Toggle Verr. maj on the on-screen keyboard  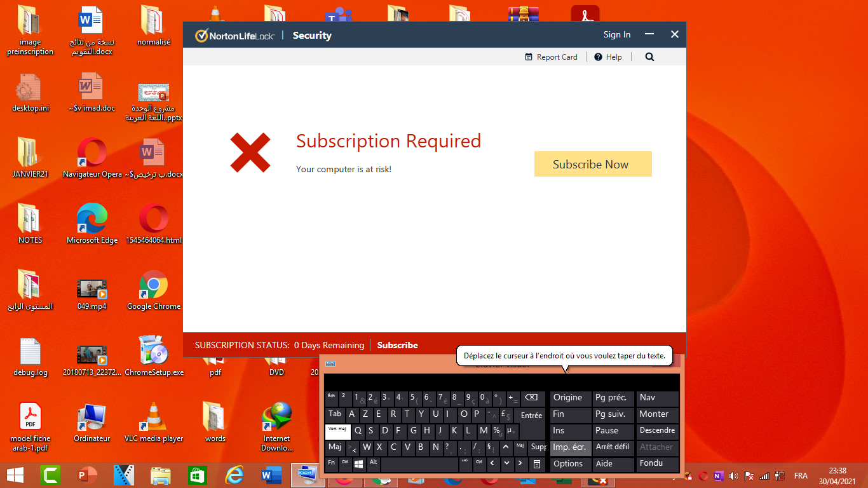pyautogui.click(x=338, y=432)
